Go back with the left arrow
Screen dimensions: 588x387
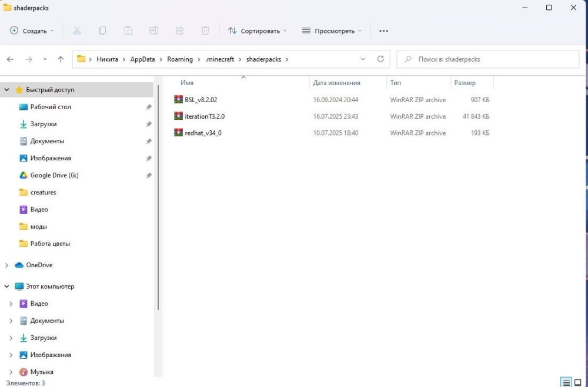coord(10,59)
